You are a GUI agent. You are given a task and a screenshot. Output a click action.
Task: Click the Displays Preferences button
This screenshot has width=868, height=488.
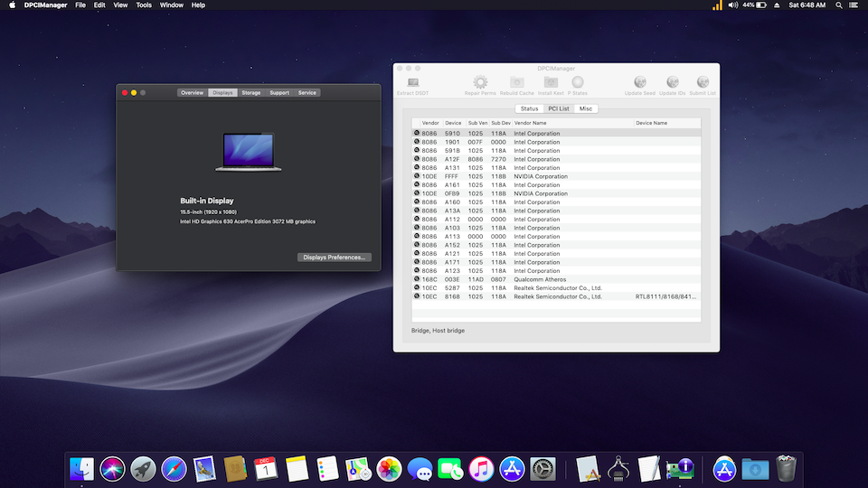335,258
